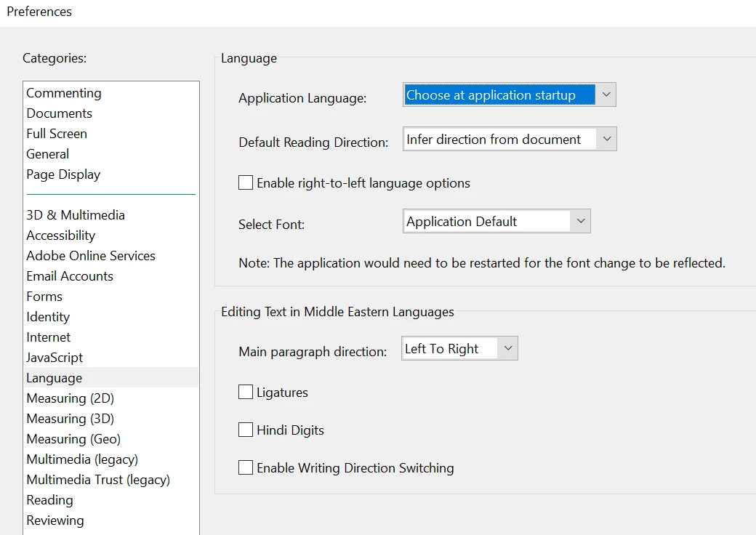The image size is (756, 535).
Task: Select the Accessibility category
Action: [61, 236]
